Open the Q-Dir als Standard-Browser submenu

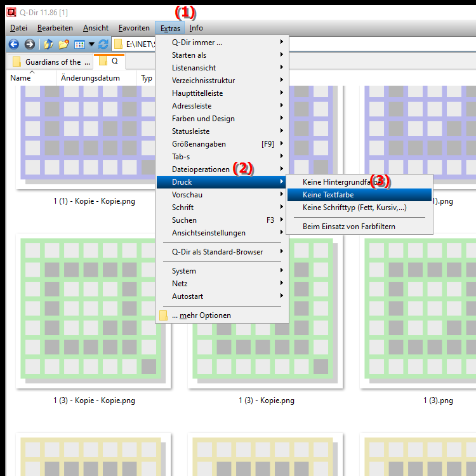[x=221, y=252]
